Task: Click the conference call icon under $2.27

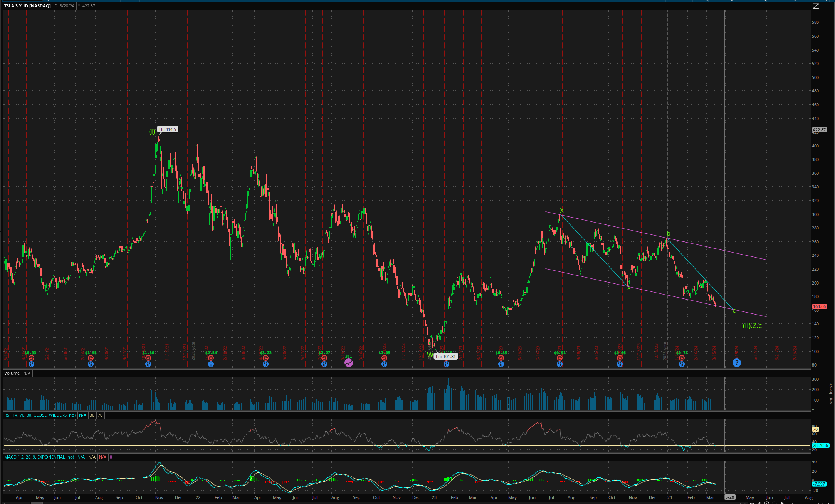Action: tap(324, 358)
